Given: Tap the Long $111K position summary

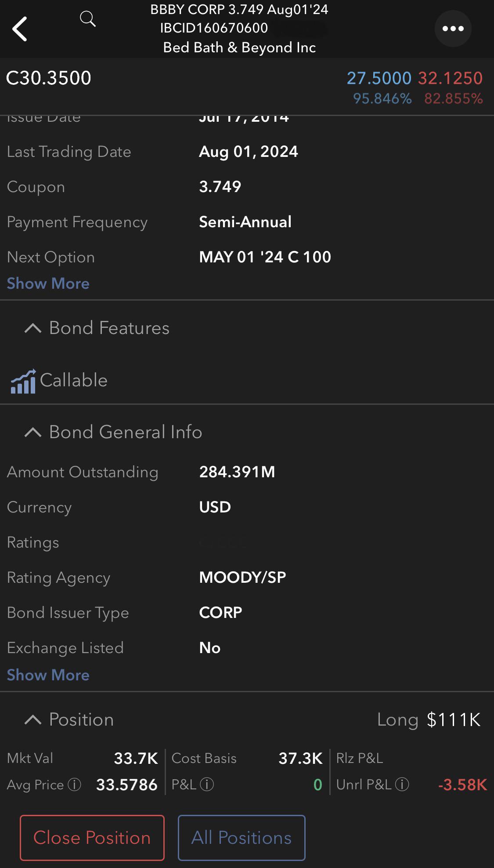Looking at the screenshot, I should tap(429, 720).
